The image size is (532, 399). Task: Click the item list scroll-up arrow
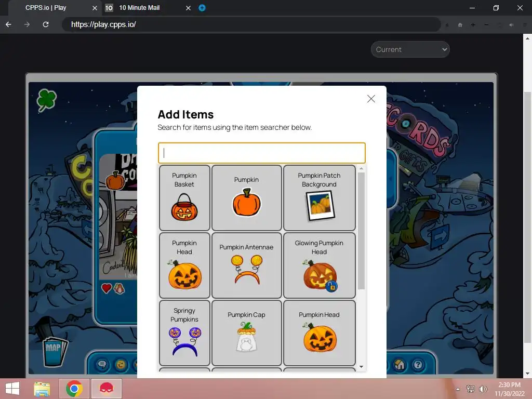[362, 168]
